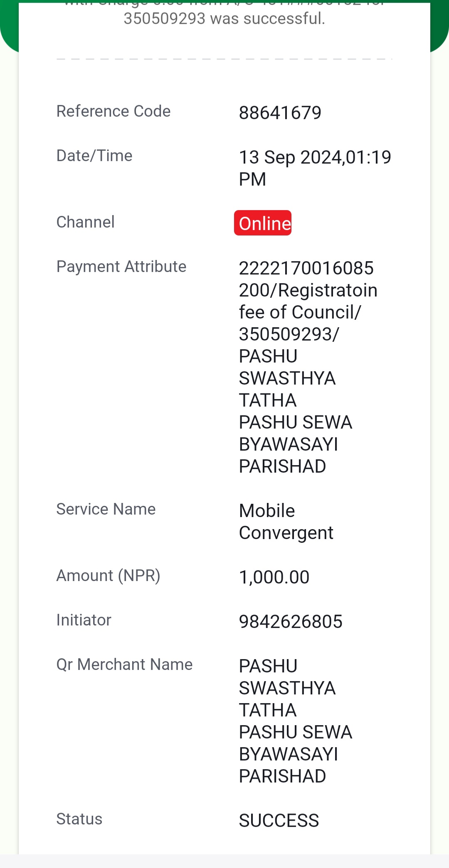Select the Mobile Convergent service value
Viewport: 449px width, 868px height.
coord(286,522)
